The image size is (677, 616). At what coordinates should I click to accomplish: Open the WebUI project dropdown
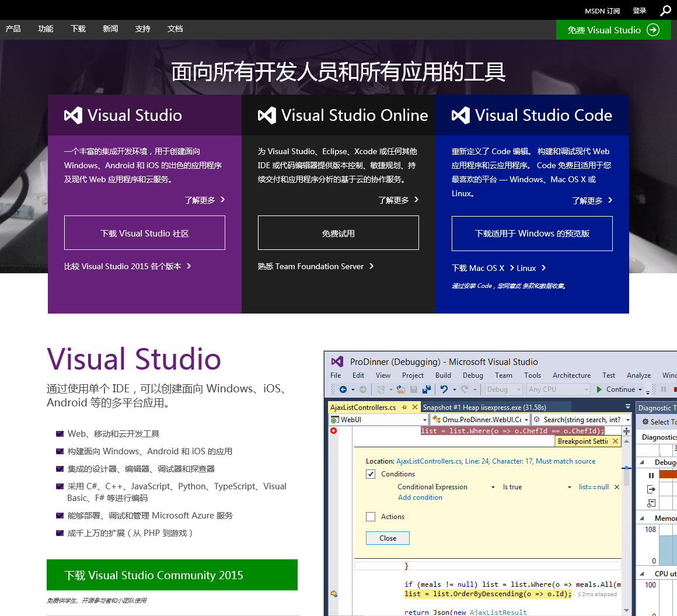(x=424, y=420)
